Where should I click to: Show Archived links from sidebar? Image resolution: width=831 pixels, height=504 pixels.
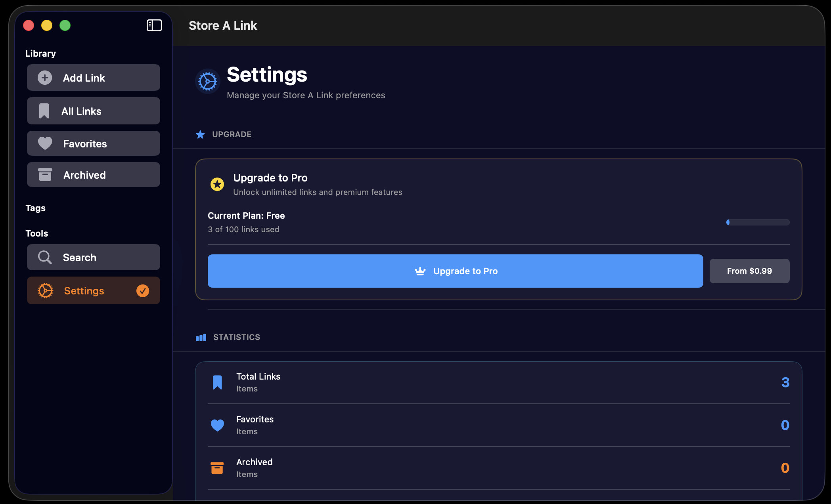94,175
